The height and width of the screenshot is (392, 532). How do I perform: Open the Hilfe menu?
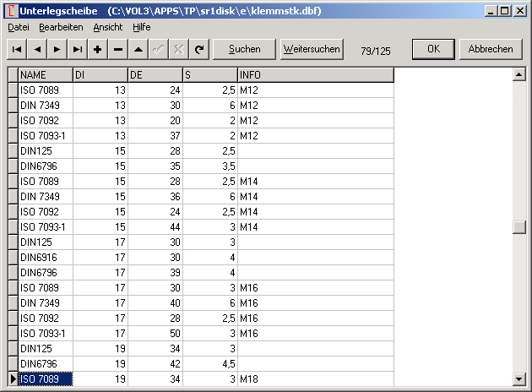pos(141,27)
